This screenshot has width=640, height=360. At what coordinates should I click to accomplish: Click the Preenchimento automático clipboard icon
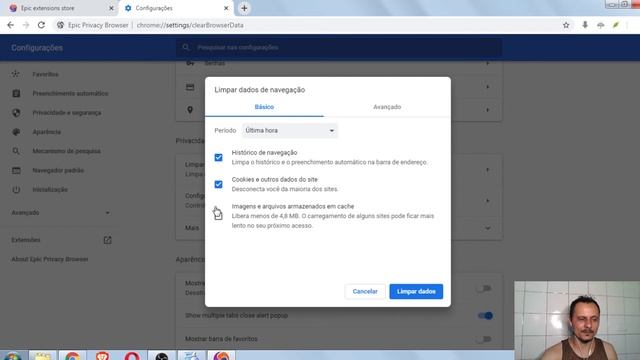[16, 93]
